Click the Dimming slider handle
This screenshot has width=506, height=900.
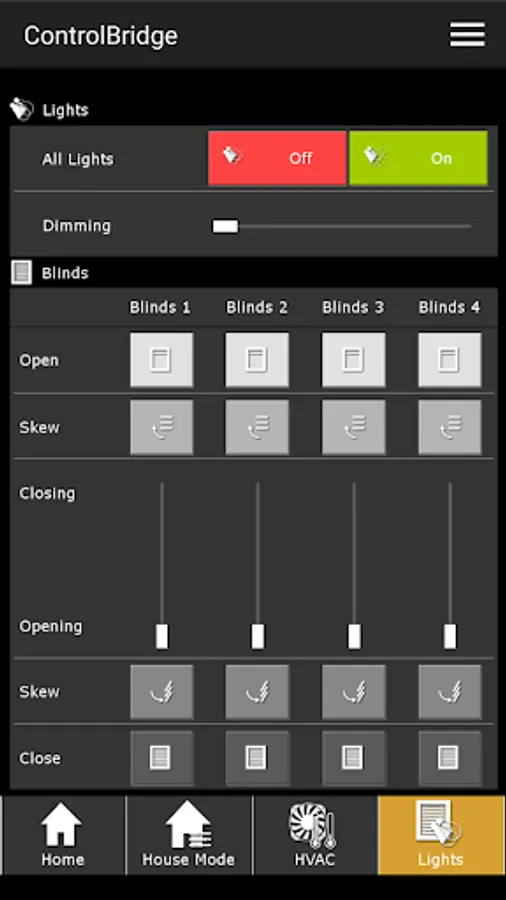tap(225, 226)
